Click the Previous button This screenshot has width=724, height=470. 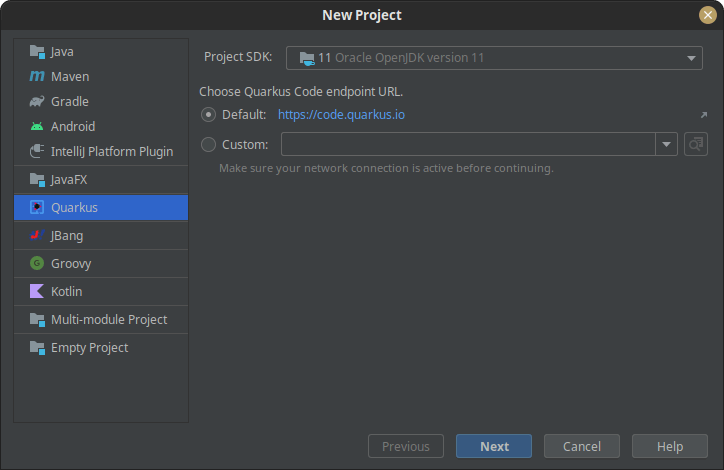tap(406, 446)
